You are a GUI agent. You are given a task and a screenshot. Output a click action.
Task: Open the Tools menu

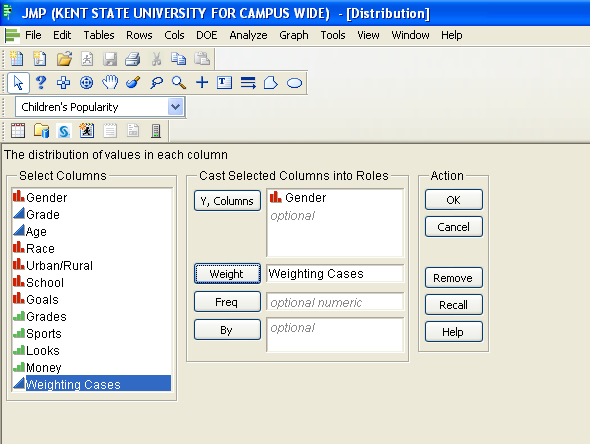click(x=333, y=35)
